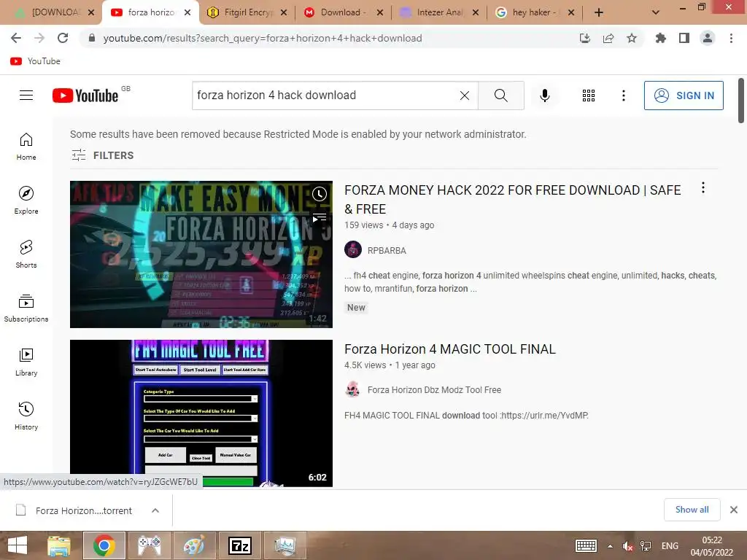Image resolution: width=747 pixels, height=560 pixels.
Task: Open the YouTube hamburger guide menu
Action: pos(26,96)
